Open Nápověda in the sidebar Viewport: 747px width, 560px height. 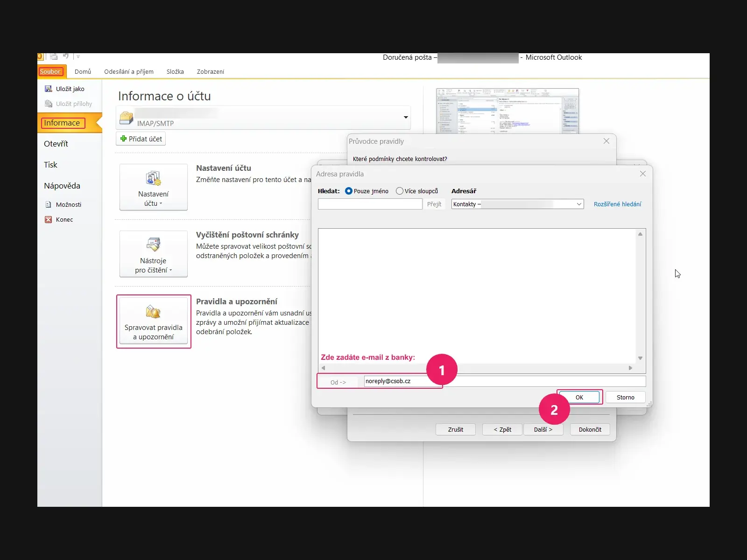[x=62, y=186]
